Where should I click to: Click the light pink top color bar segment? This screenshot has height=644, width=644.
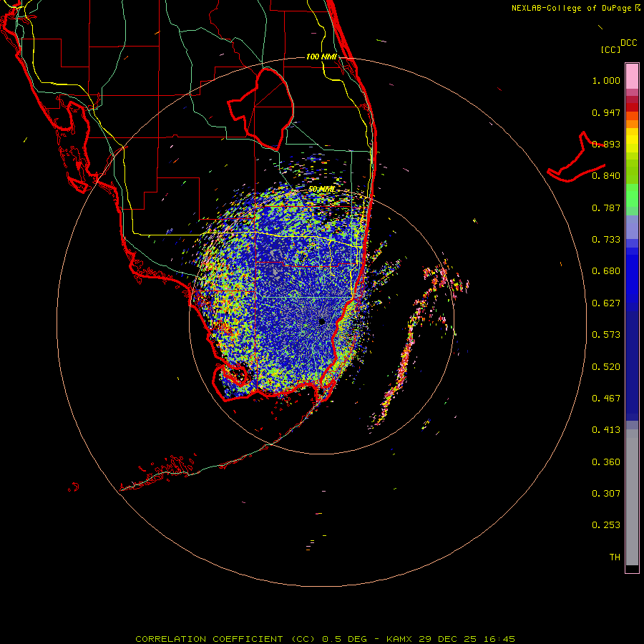point(632,77)
